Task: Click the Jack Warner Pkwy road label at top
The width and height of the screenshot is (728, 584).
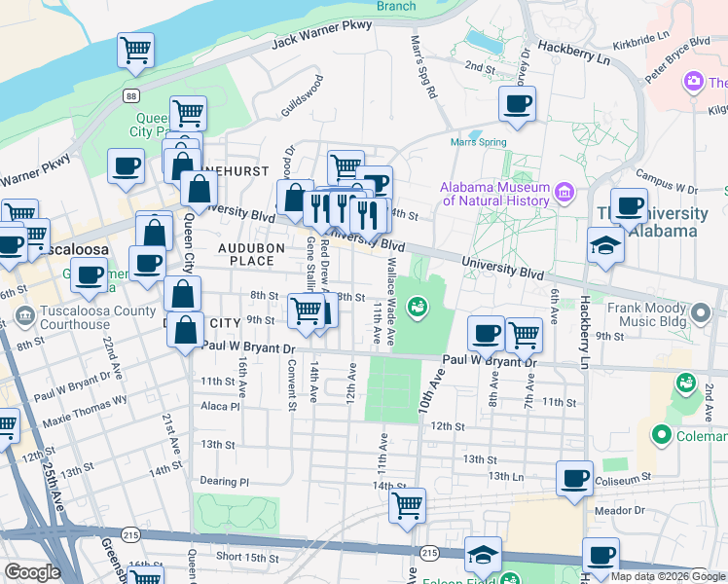Action: [322, 33]
